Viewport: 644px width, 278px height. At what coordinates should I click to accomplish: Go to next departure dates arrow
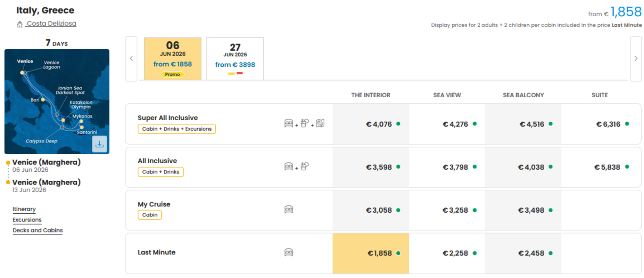pyautogui.click(x=636, y=59)
